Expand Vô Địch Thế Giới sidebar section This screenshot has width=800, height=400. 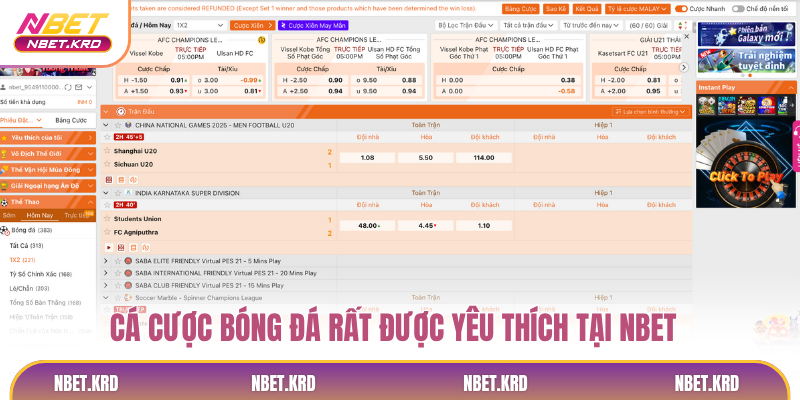point(48,154)
